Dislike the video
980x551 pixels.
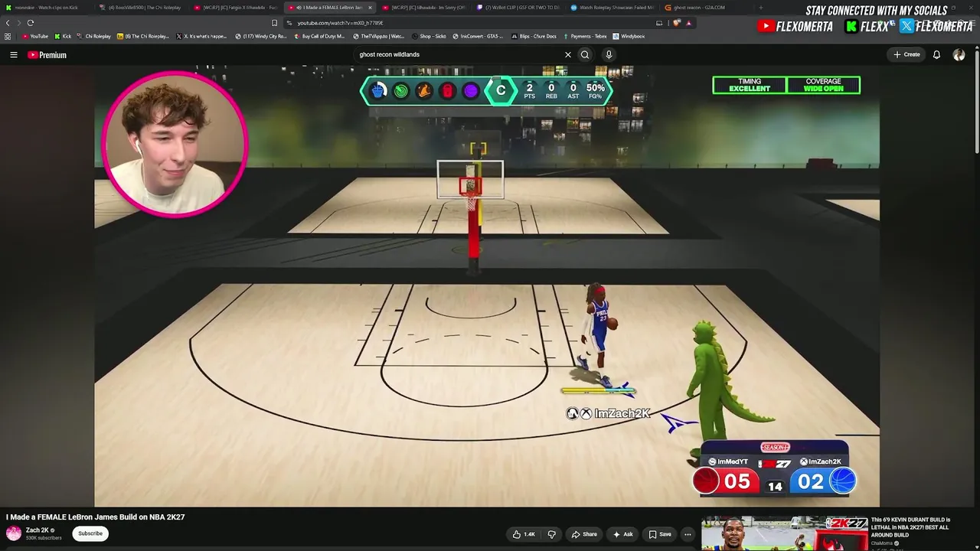point(551,534)
